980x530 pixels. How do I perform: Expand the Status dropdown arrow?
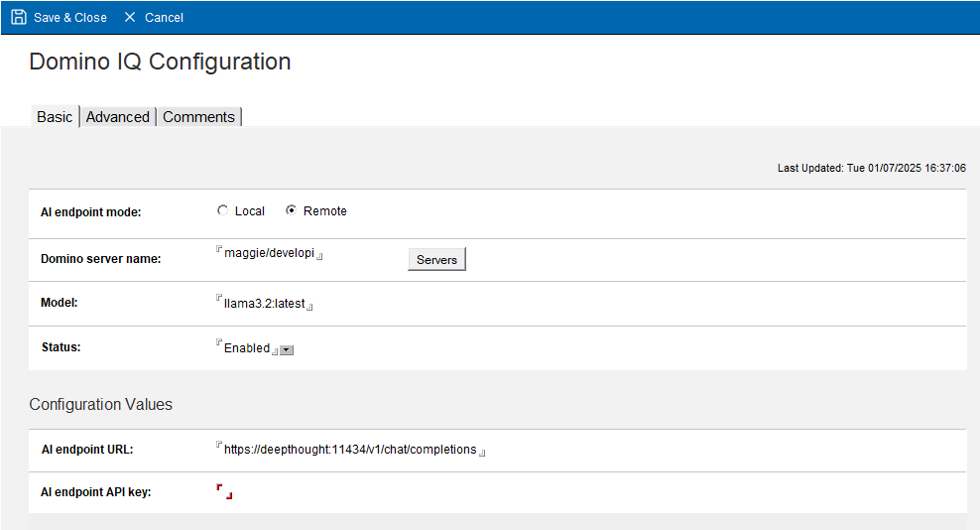(287, 349)
